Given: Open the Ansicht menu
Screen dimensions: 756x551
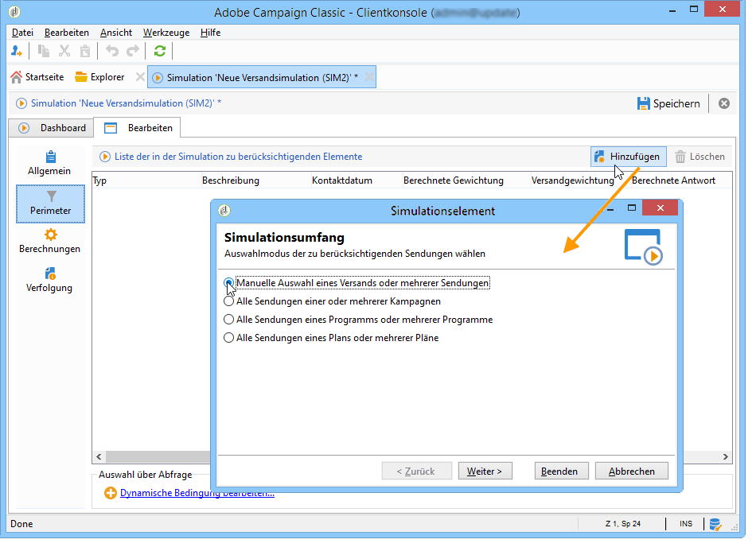Looking at the screenshot, I should pos(115,33).
